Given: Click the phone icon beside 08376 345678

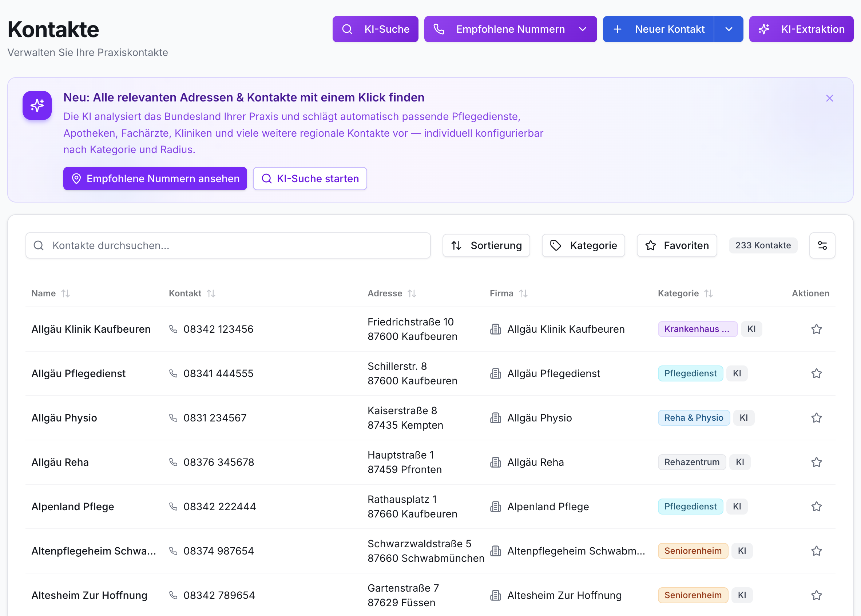Looking at the screenshot, I should coord(173,463).
